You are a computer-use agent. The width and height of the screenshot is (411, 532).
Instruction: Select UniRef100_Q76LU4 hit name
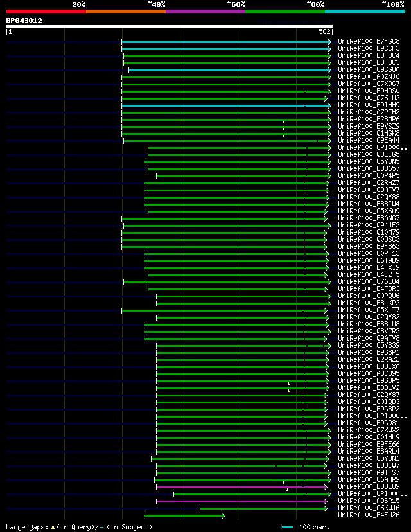(369, 281)
